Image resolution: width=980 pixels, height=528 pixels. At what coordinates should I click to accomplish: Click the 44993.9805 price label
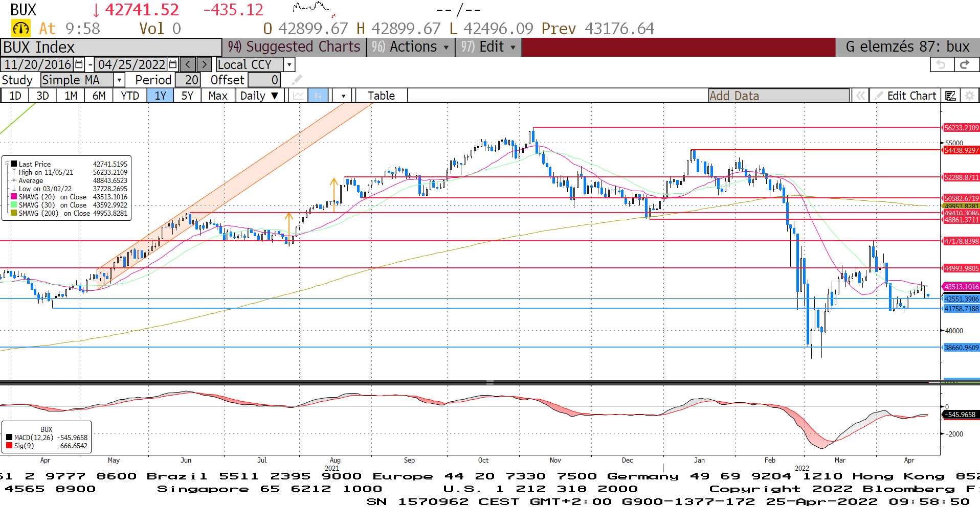click(961, 268)
